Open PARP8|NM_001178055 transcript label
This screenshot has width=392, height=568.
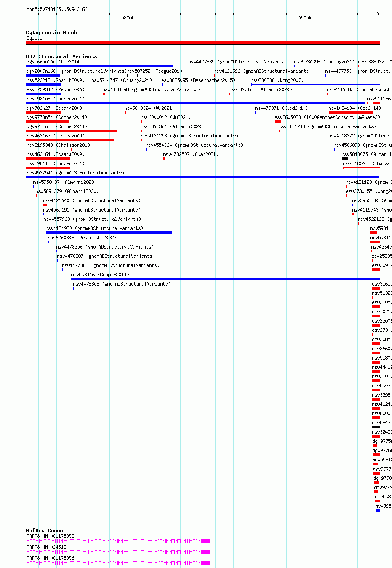[x=50, y=536]
